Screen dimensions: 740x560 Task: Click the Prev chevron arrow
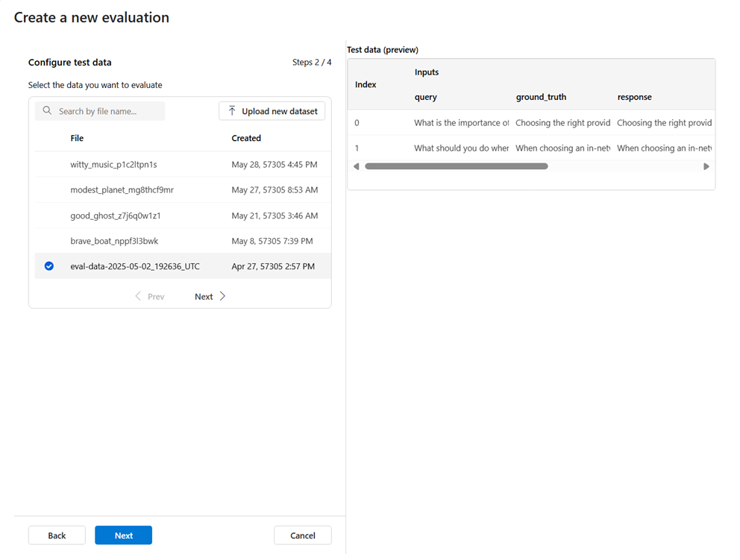[x=138, y=296]
